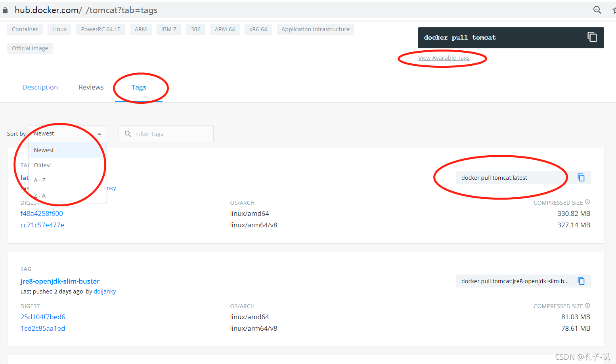Viewport: 616px width, 364px height.
Task: Click the 327.14 MB size value
Action: point(574,225)
